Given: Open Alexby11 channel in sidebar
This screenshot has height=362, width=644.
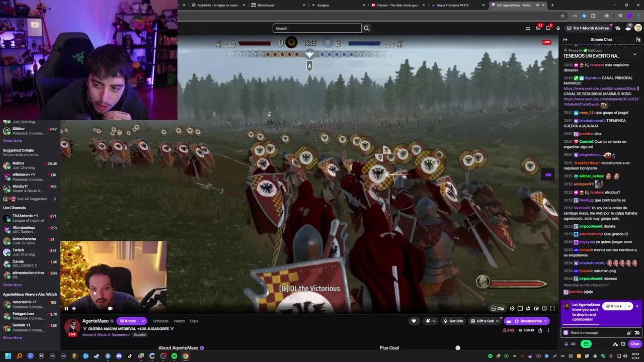Looking at the screenshot, I should pos(30,189).
